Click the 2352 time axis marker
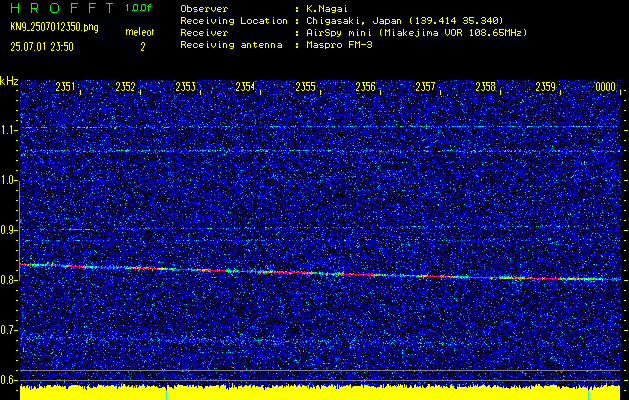The height and width of the screenshot is (400, 629). click(x=125, y=87)
